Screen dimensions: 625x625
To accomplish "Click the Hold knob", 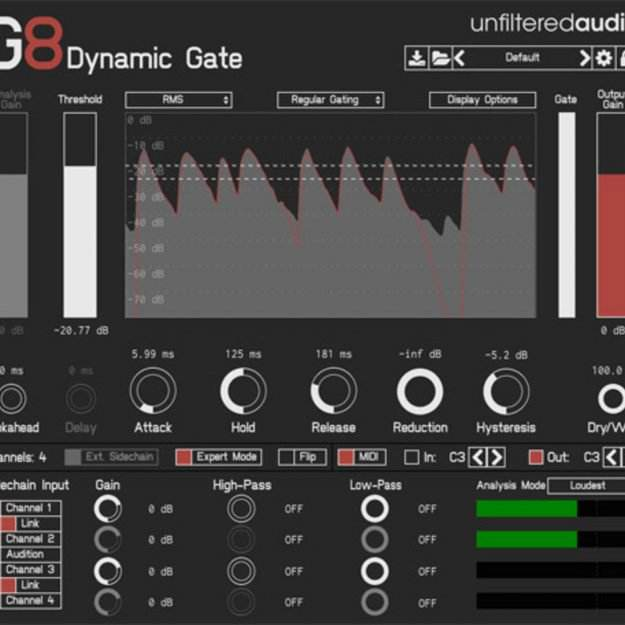I will [x=244, y=391].
